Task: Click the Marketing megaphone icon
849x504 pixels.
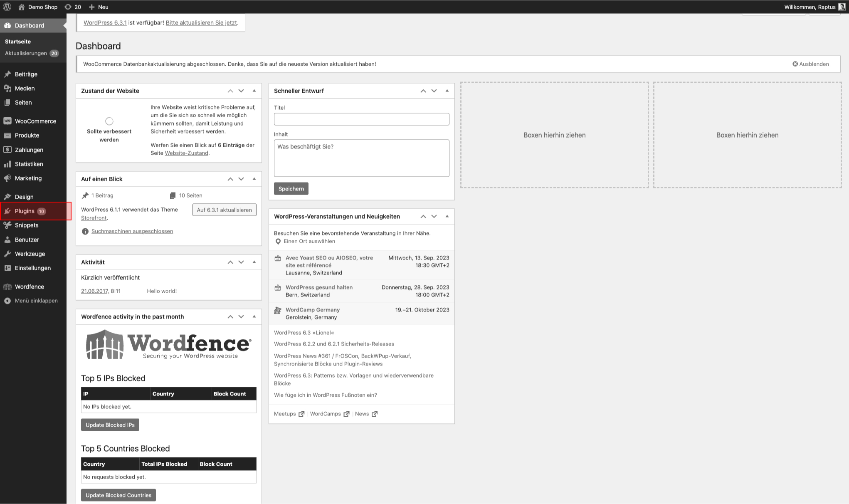Action: [x=7, y=178]
